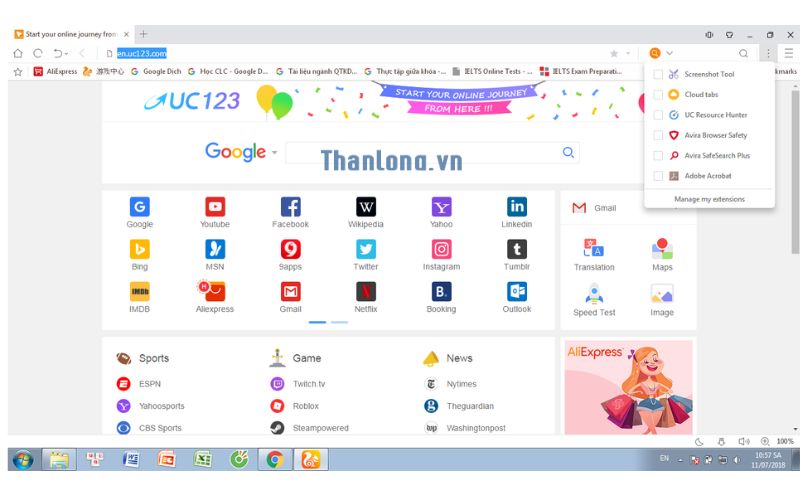Click the Wikipedia shortcut icon
The image size is (800, 500).
click(x=366, y=207)
